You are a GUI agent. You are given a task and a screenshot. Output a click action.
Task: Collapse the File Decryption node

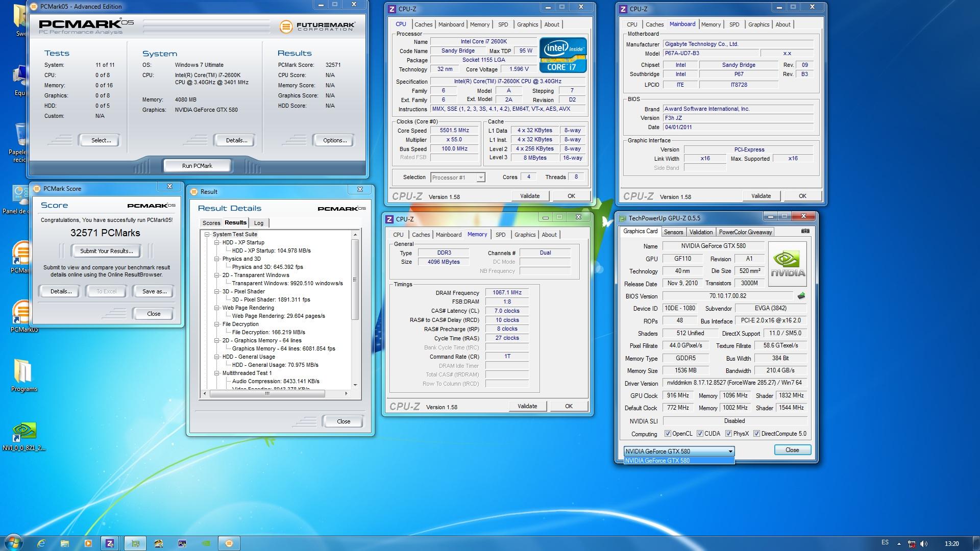217,324
